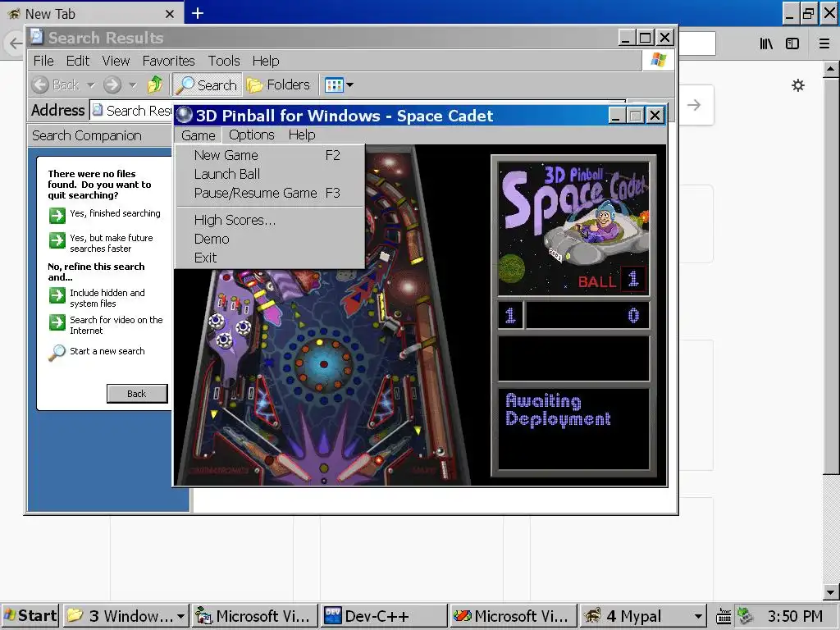Open View menu in Search Results window
Image resolution: width=840 pixels, height=630 pixels.
(116, 61)
